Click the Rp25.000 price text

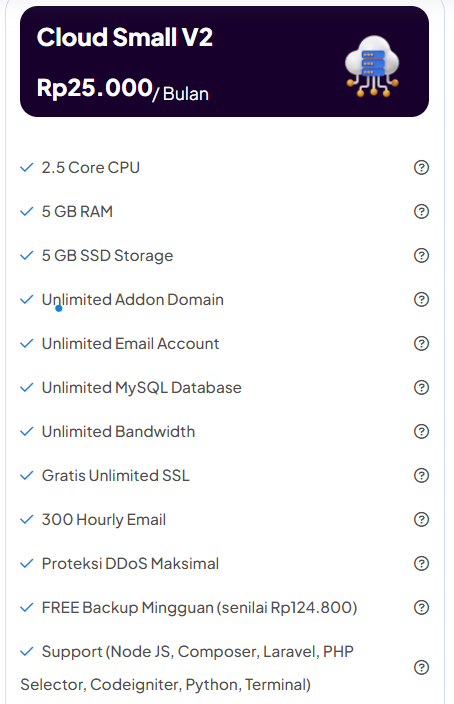95,88
